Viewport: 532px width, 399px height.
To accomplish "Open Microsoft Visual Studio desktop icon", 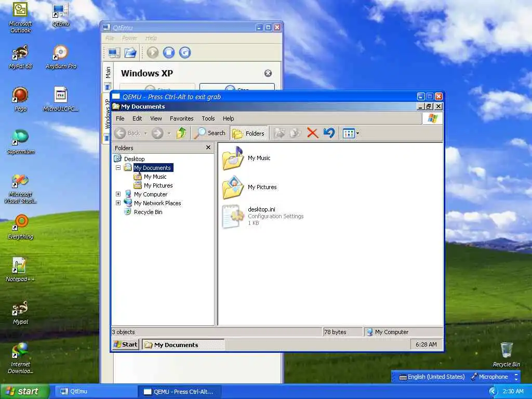I will pos(20,189).
